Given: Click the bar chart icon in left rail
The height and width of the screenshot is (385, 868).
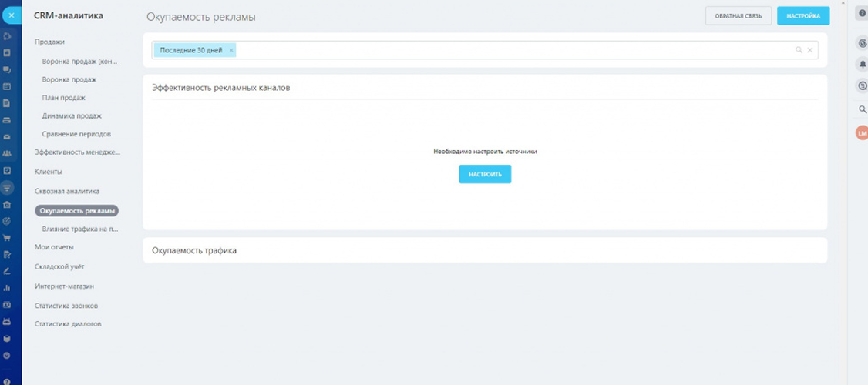Looking at the screenshot, I should pos(7,288).
